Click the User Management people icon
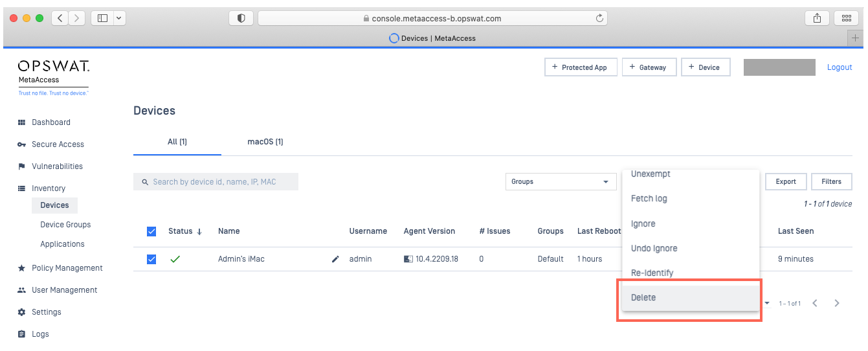Viewport: 868px width, 351px height. pos(21,290)
